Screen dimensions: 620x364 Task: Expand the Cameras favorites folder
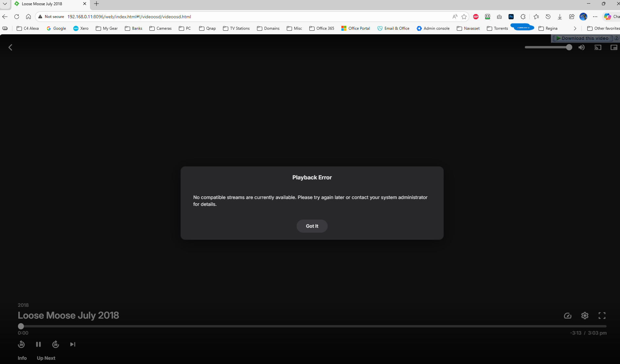pyautogui.click(x=160, y=28)
